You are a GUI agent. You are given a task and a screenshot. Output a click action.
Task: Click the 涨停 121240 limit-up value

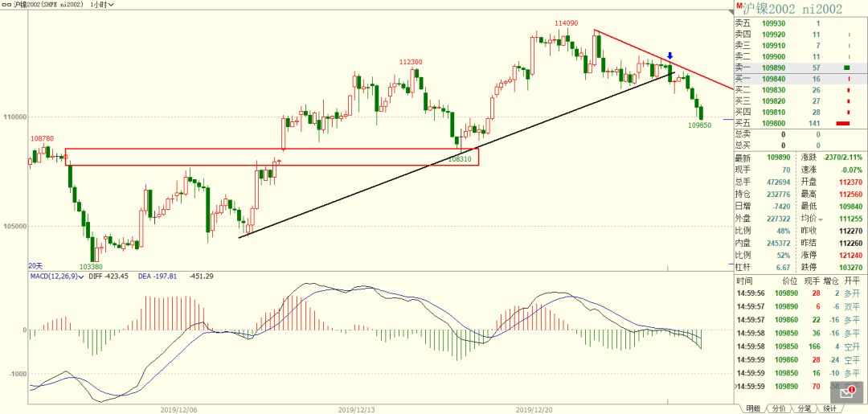pos(851,254)
